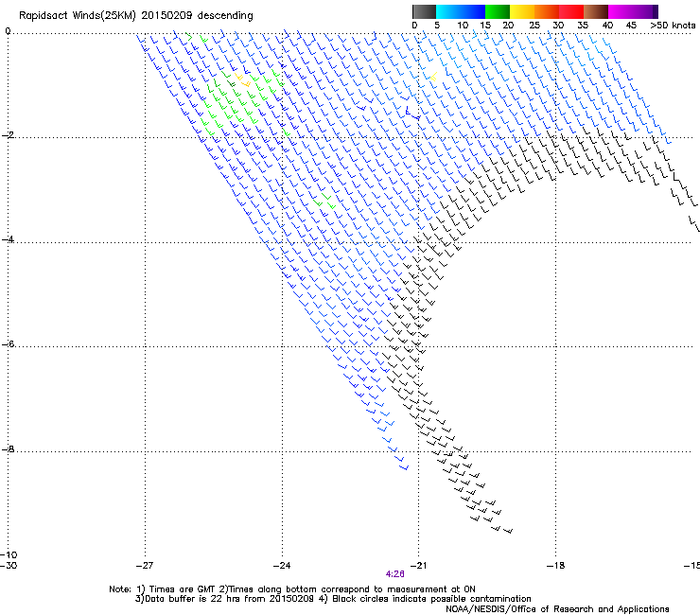Click the brown 35-40 knots color segment
Screen dimensions: 700x615
pos(596,11)
